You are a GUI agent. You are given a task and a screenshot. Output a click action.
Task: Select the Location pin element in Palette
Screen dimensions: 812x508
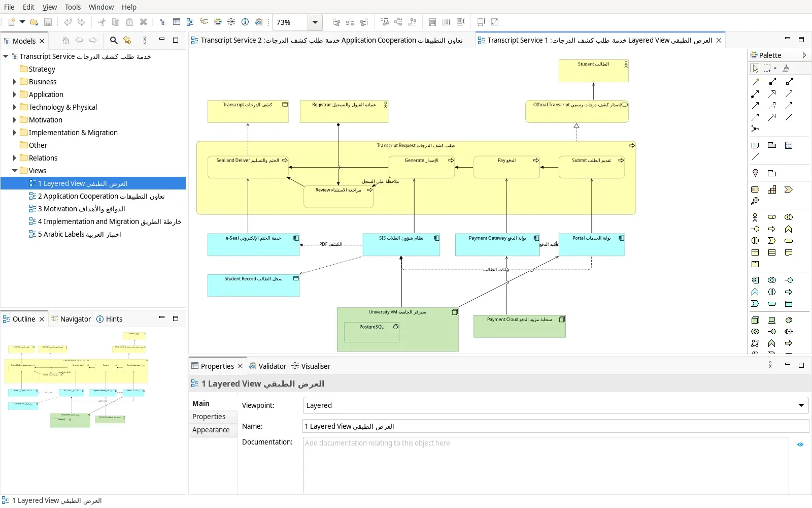755,173
